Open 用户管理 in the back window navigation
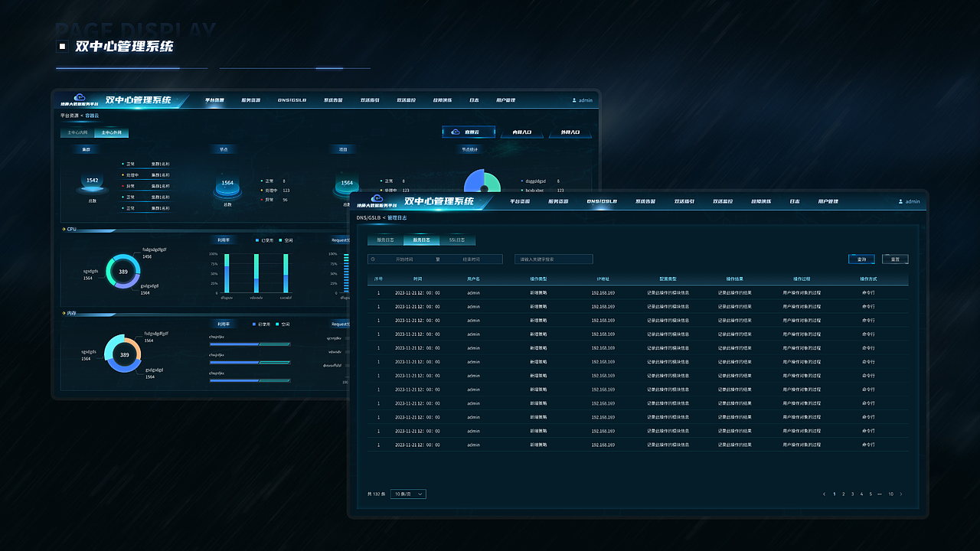Viewport: 980px width, 551px height. (505, 100)
